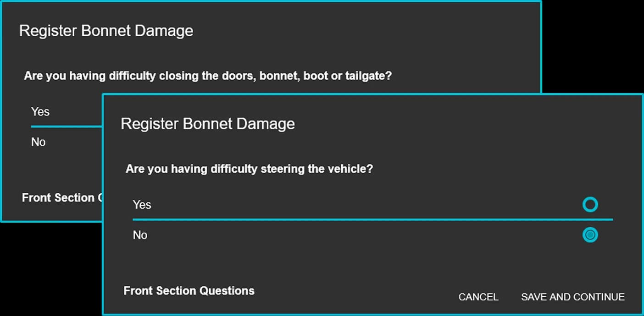The image size is (644, 316).
Task: Choose No for difficulty closing doors question
Action: (x=39, y=142)
